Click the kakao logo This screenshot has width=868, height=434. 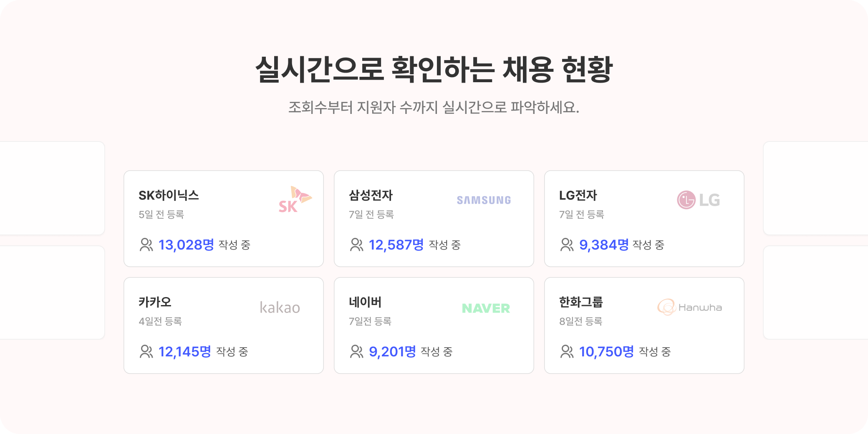[280, 308]
